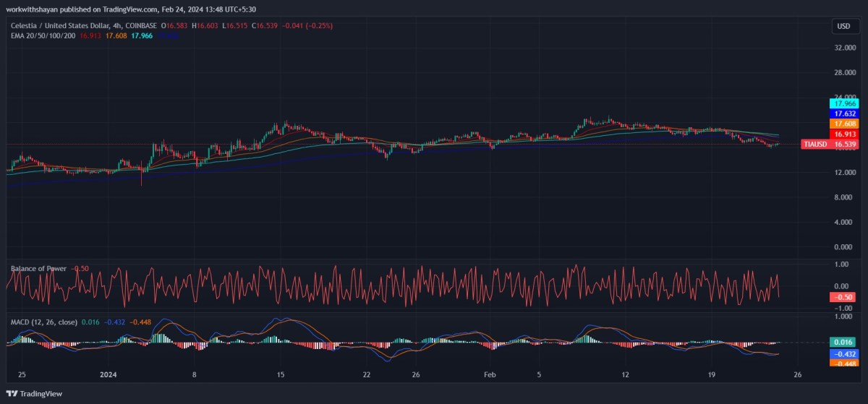Click the -0.50 Balance of Power value tag
Image resolution: width=868 pixels, height=404 pixels.
pyautogui.click(x=843, y=298)
